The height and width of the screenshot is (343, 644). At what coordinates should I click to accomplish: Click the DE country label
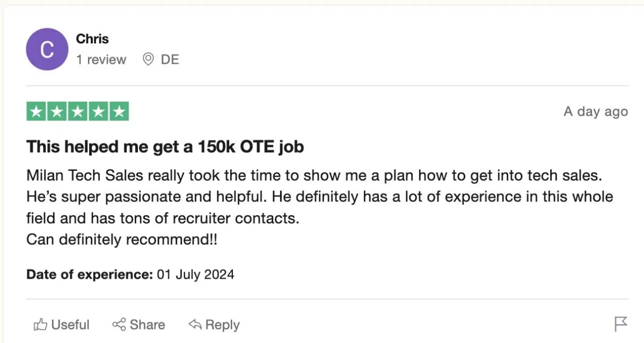coord(170,59)
